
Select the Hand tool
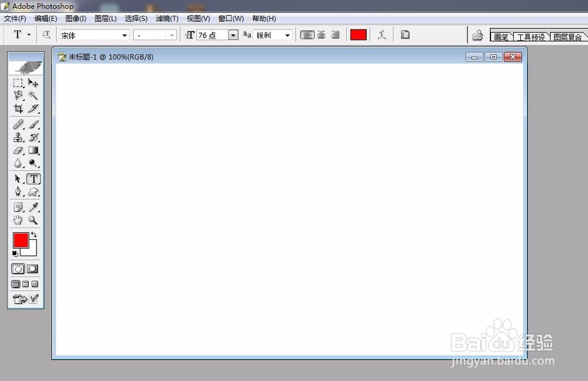point(18,220)
